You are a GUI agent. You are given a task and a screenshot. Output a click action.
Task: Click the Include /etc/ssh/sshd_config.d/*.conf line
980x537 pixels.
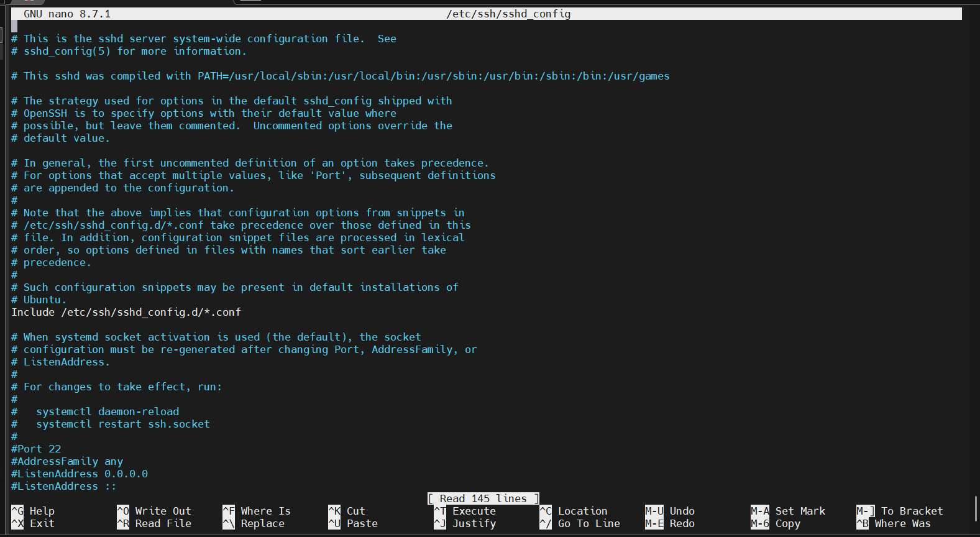pos(126,312)
